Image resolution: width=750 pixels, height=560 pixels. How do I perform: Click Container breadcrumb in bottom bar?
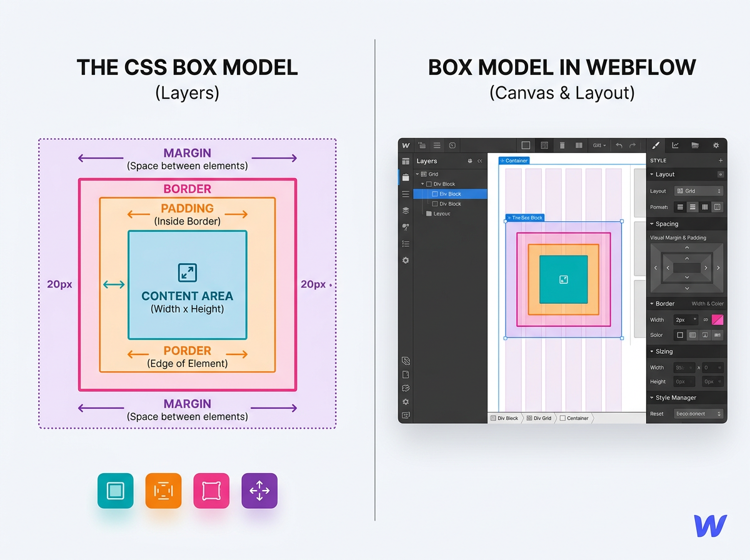(574, 418)
